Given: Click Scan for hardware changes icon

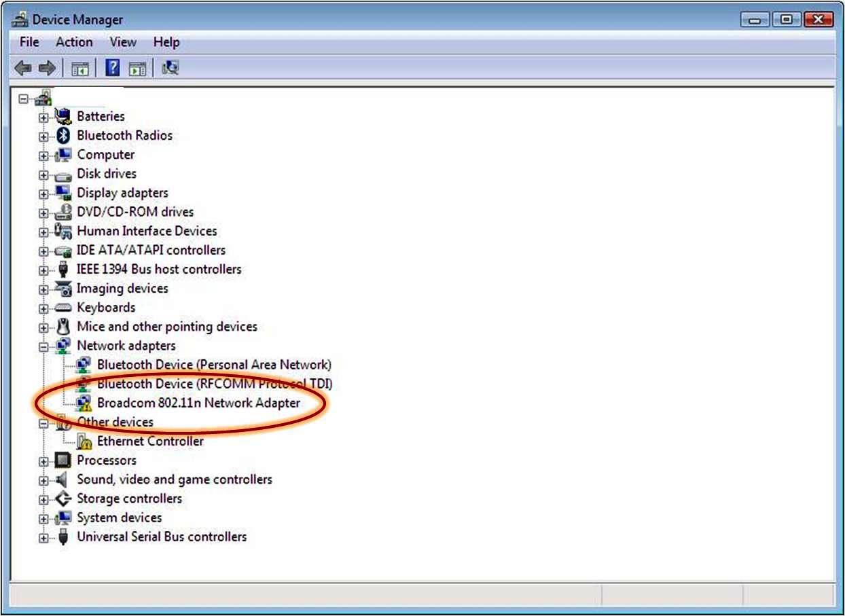Looking at the screenshot, I should (170, 68).
